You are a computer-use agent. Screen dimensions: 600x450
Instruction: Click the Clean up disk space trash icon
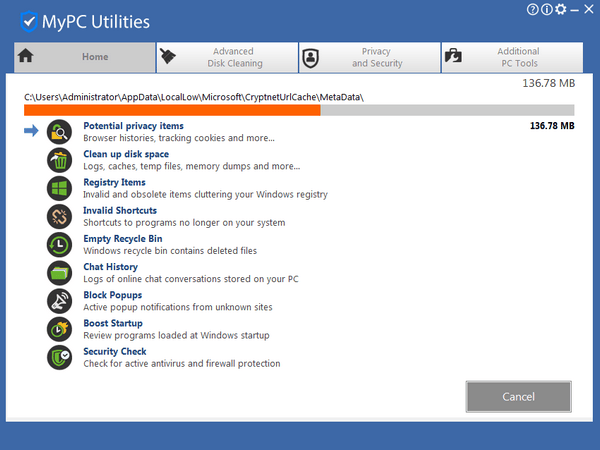click(59, 159)
